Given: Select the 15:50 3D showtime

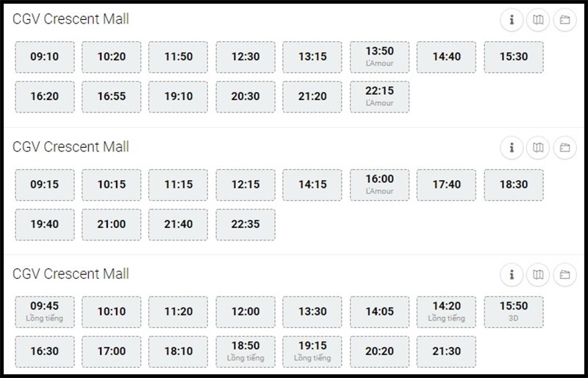Looking at the screenshot, I should pyautogui.click(x=513, y=312).
